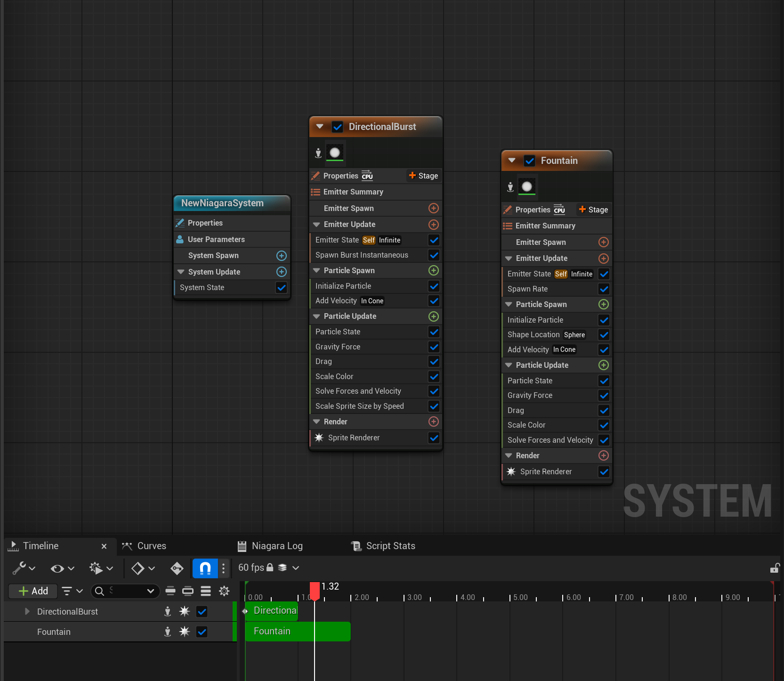
Task: Open Fountain Properties
Action: 533,210
